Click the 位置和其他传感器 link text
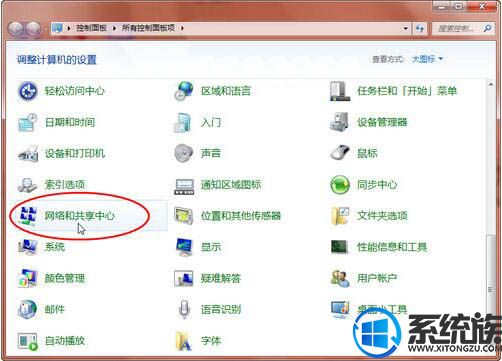502x361 pixels. pos(241,216)
